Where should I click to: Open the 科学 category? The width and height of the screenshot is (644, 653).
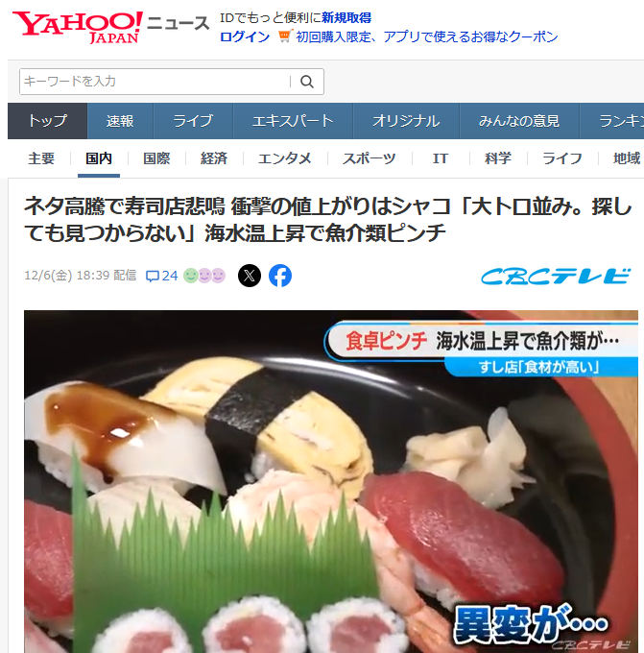tap(498, 158)
